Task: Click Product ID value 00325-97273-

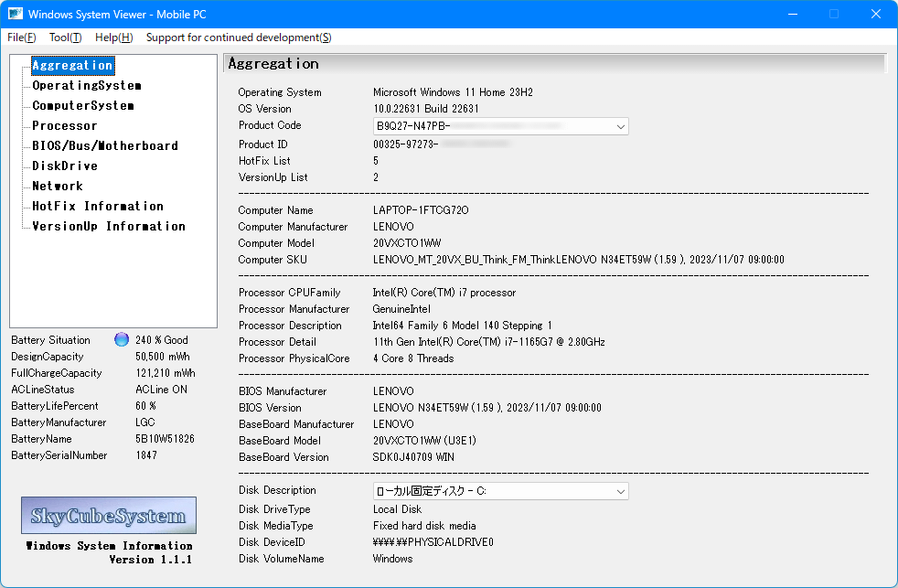Action: (405, 144)
